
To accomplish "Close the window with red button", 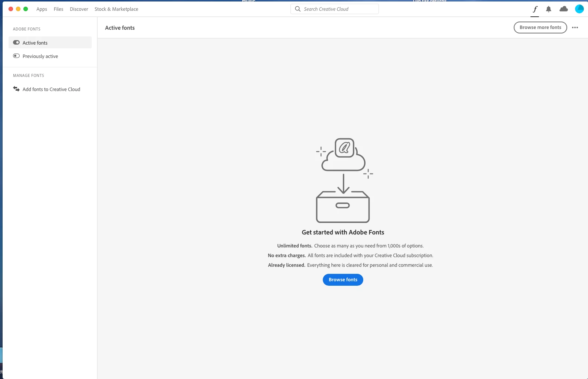I will point(11,9).
